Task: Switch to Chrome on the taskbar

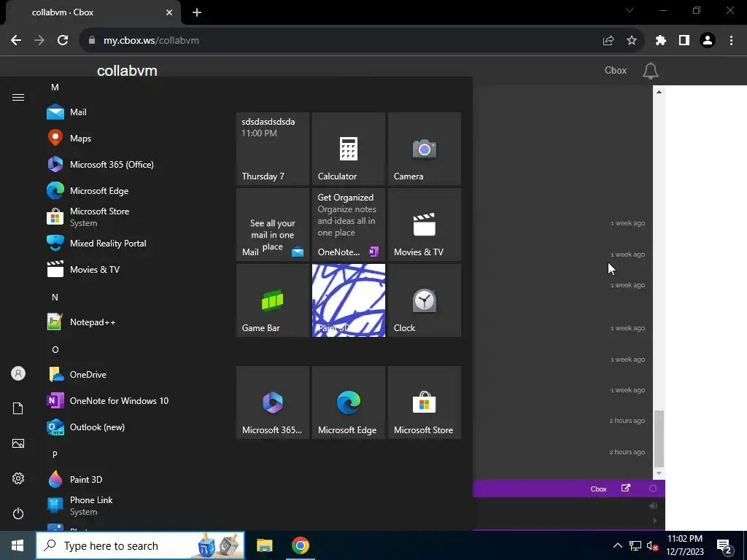Action: tap(300, 545)
